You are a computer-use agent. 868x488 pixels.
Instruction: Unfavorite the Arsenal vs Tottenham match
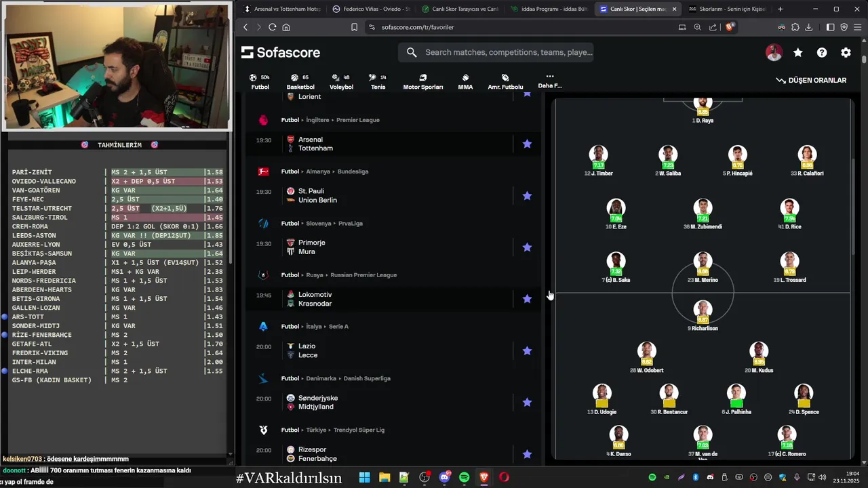click(527, 144)
